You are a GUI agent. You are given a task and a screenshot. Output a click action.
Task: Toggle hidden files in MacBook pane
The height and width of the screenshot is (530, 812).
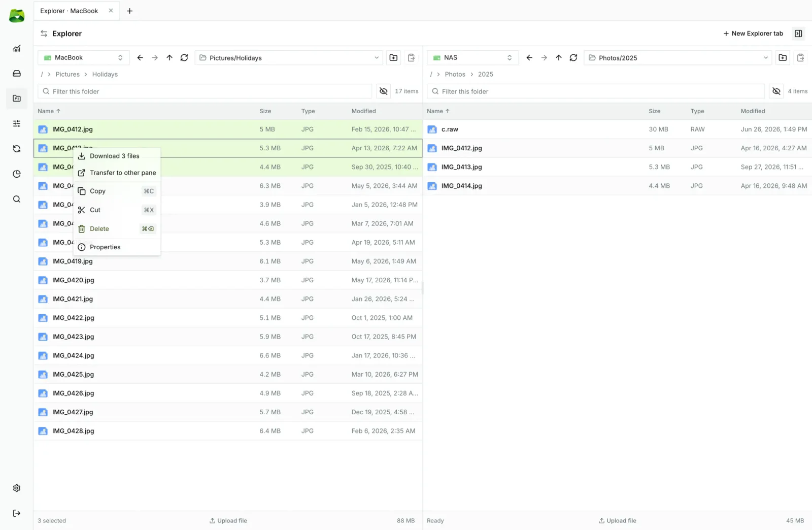click(x=384, y=91)
